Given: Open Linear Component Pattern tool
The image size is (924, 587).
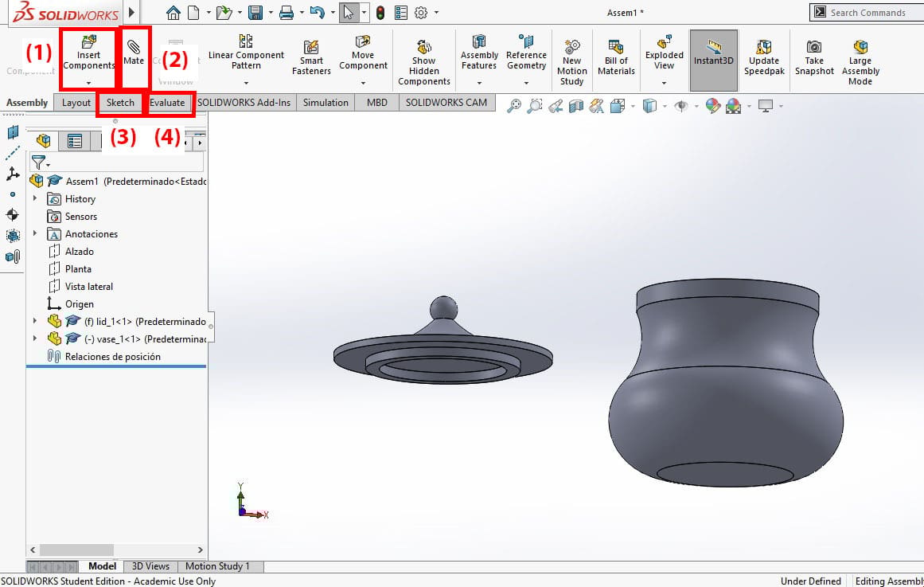Looking at the screenshot, I should [x=246, y=52].
